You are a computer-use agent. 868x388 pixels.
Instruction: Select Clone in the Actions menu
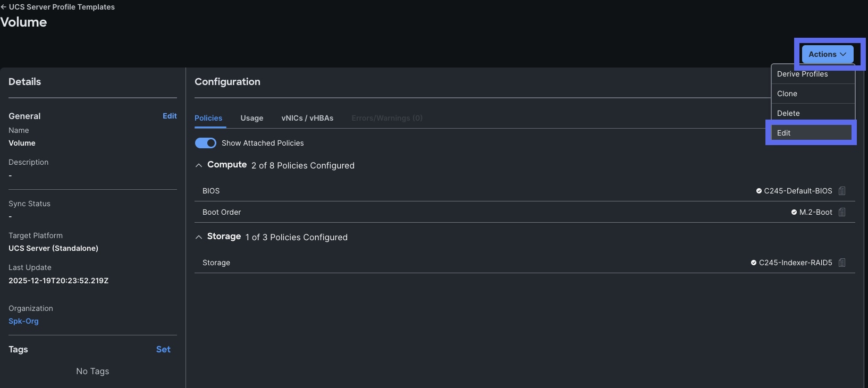click(x=787, y=94)
